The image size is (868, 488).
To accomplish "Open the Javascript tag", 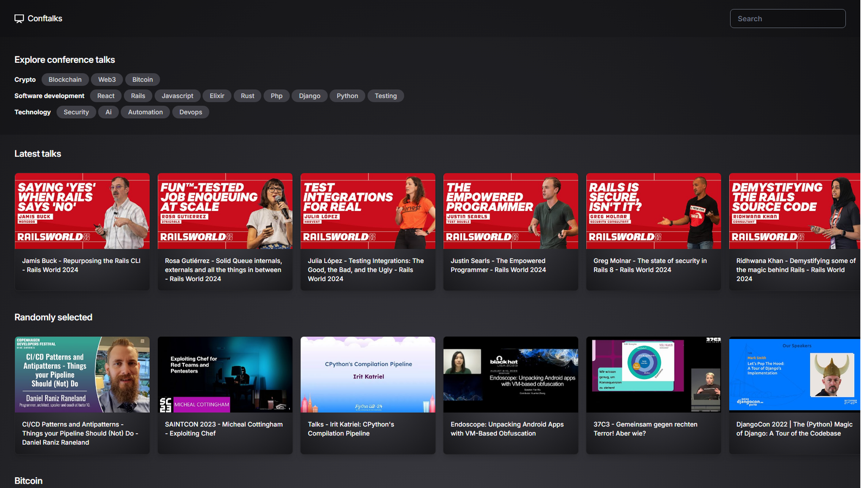I will (177, 96).
